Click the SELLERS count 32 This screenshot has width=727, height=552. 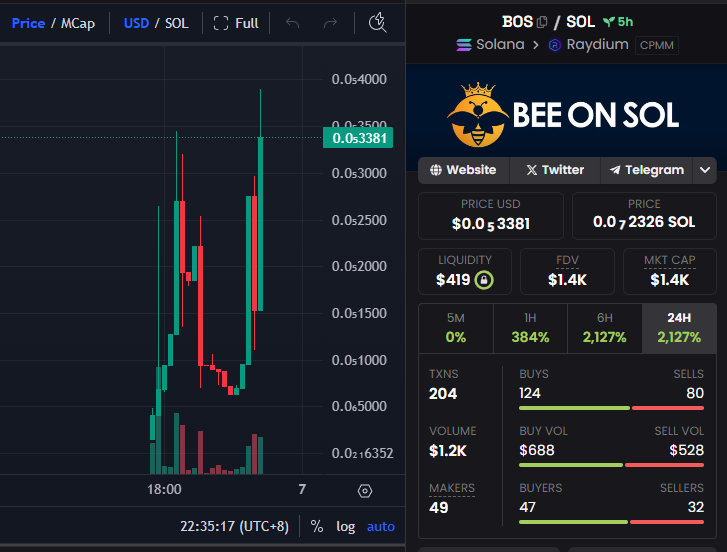(696, 507)
